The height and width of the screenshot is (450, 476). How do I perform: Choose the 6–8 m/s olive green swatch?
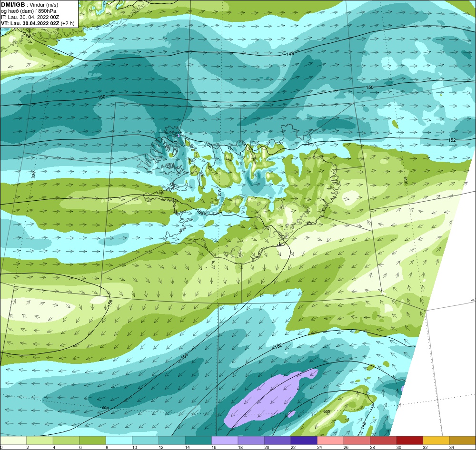point(93,440)
